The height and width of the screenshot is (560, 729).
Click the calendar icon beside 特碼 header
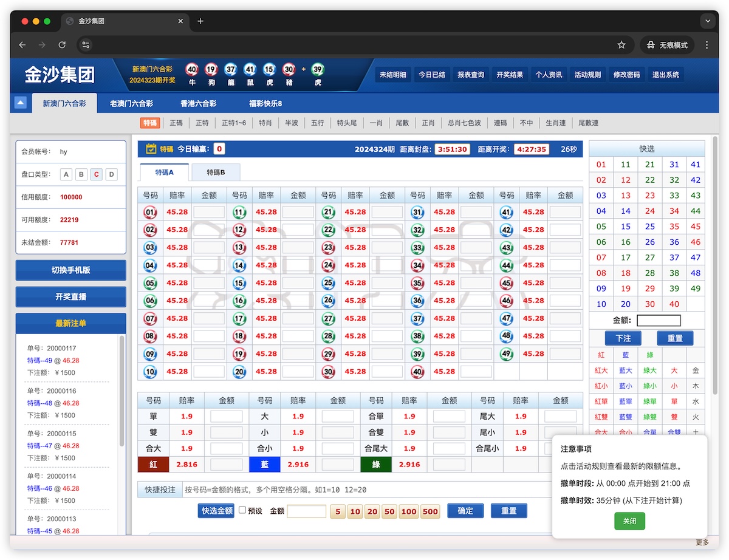pyautogui.click(x=151, y=149)
